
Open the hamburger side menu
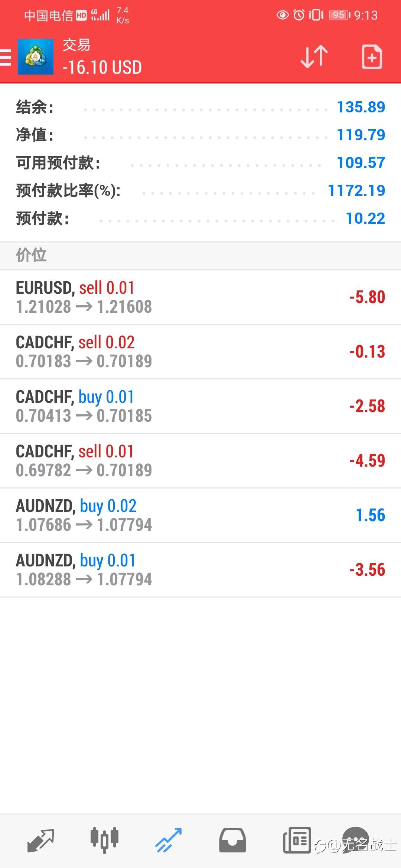point(6,57)
